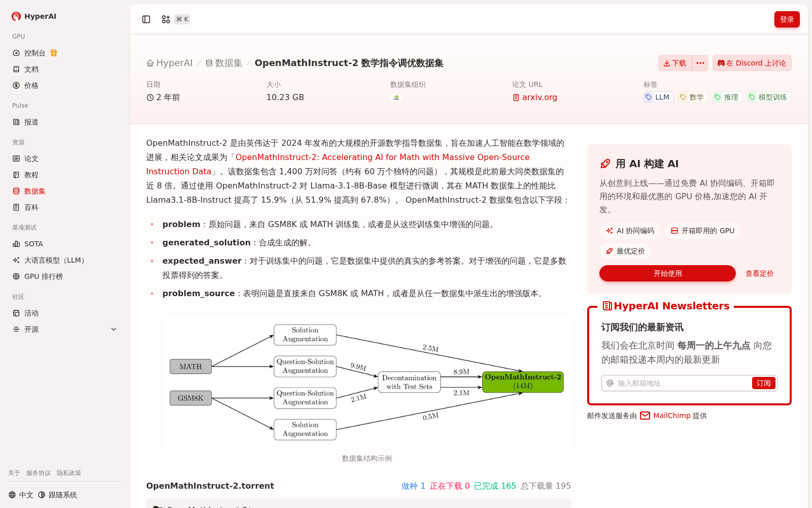Image resolution: width=812 pixels, height=508 pixels.
Task: Click the 关于 footer link
Action: click(x=14, y=473)
